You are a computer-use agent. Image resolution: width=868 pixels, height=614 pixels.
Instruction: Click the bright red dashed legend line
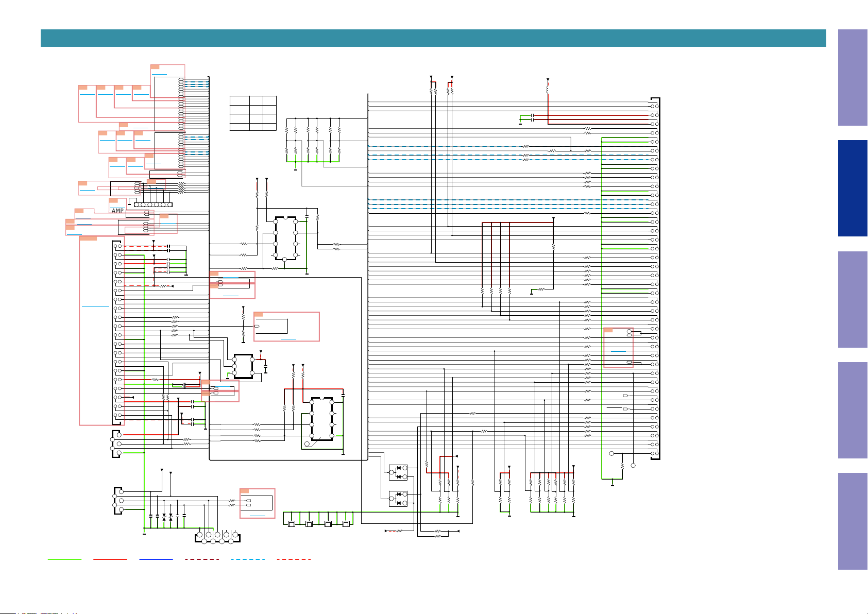(294, 559)
